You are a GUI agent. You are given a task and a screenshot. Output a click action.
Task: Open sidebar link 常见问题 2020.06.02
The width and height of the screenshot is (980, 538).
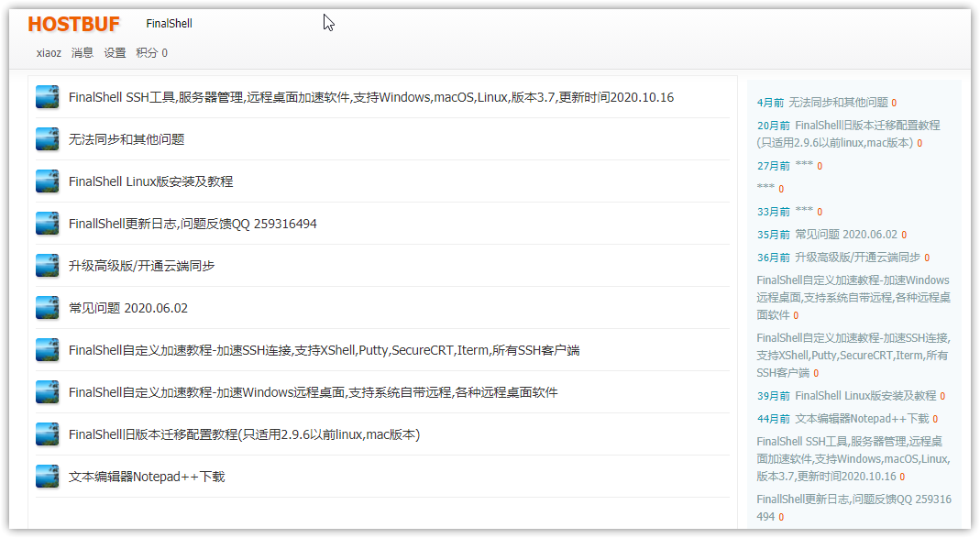click(845, 235)
